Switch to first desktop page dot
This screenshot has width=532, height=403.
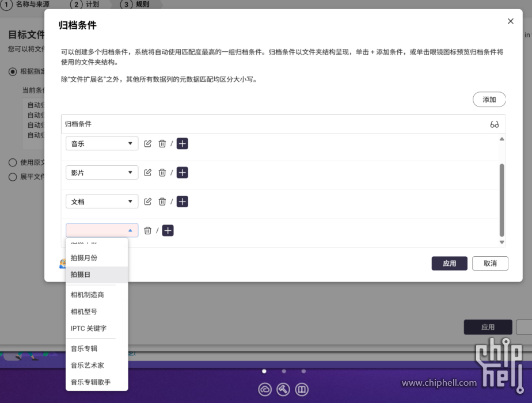[264, 371]
